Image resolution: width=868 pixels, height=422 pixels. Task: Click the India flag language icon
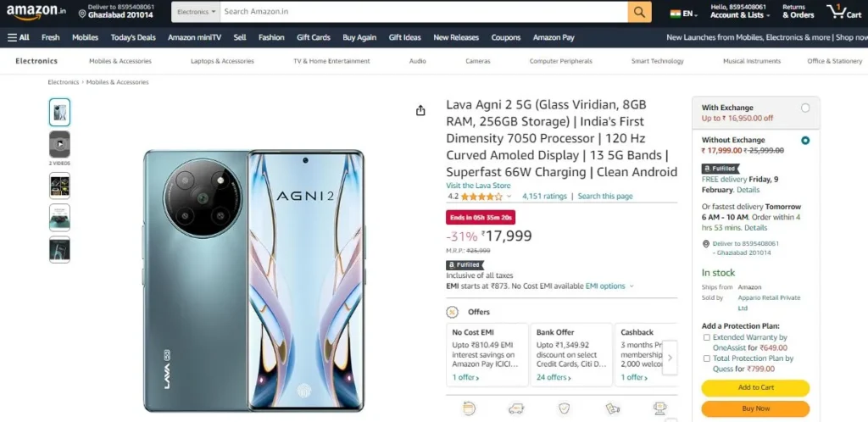675,14
